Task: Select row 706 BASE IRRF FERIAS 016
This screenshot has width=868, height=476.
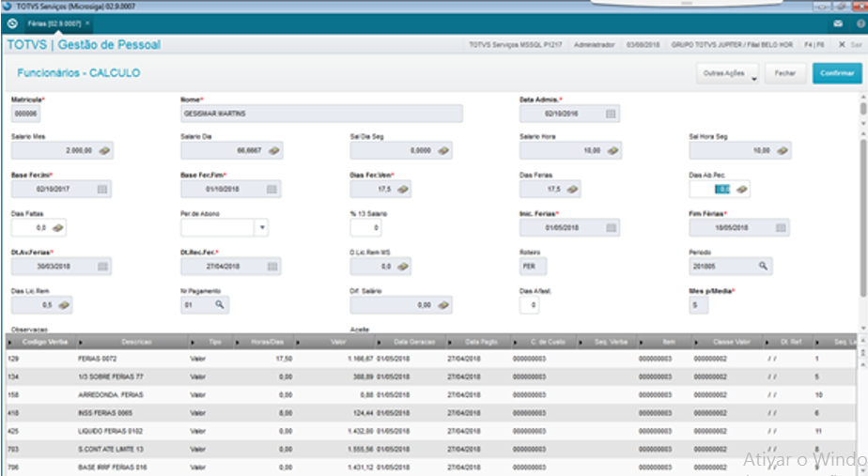Action: (430, 468)
